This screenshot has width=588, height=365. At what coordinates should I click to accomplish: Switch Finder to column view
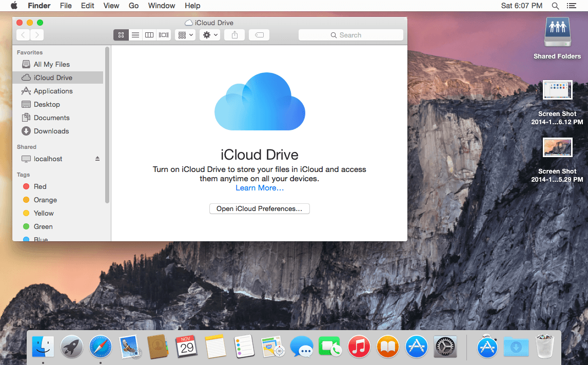coord(149,35)
